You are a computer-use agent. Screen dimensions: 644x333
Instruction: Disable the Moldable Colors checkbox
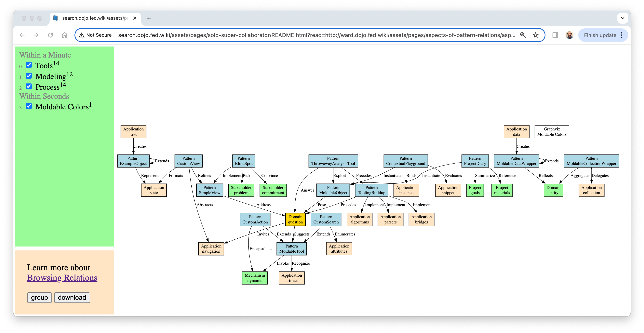click(29, 107)
